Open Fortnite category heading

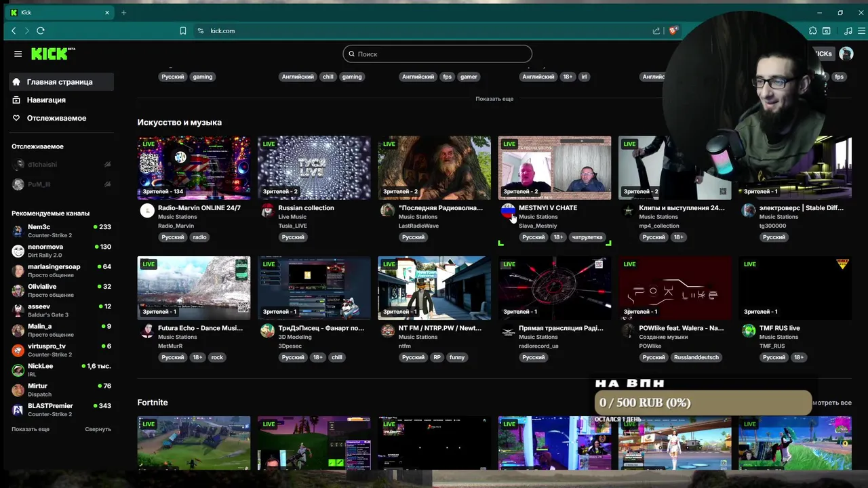click(x=153, y=403)
